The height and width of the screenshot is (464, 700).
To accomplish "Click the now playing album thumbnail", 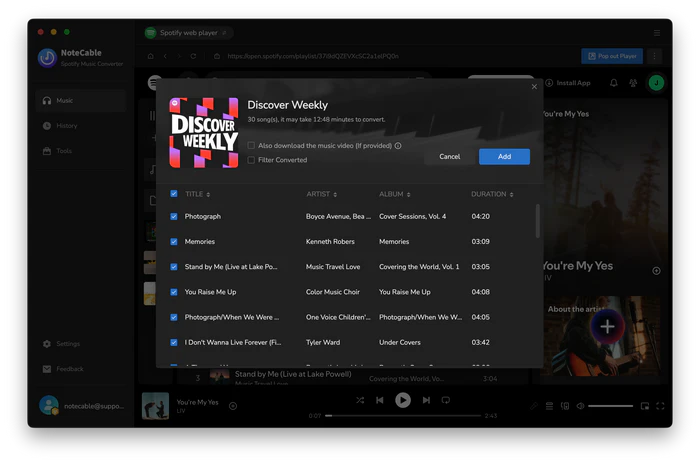I will coord(155,406).
